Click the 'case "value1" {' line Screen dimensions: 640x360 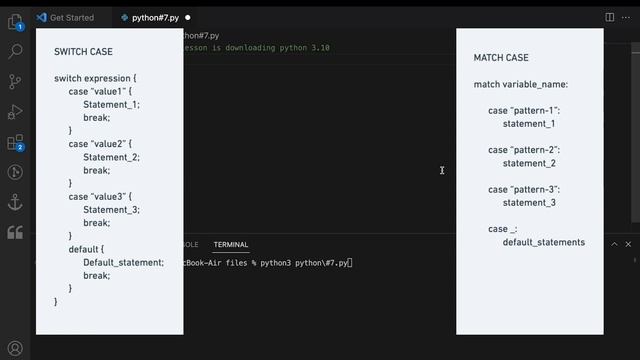(100, 91)
